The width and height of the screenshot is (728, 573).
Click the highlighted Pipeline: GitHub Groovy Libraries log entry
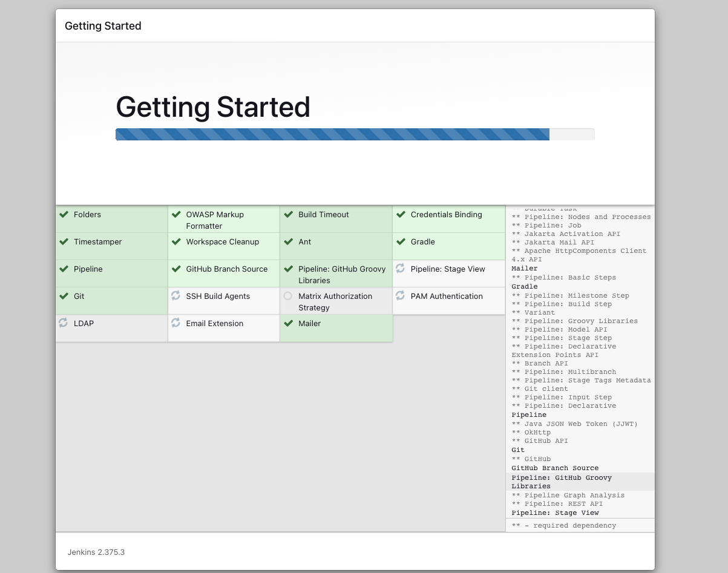point(580,482)
